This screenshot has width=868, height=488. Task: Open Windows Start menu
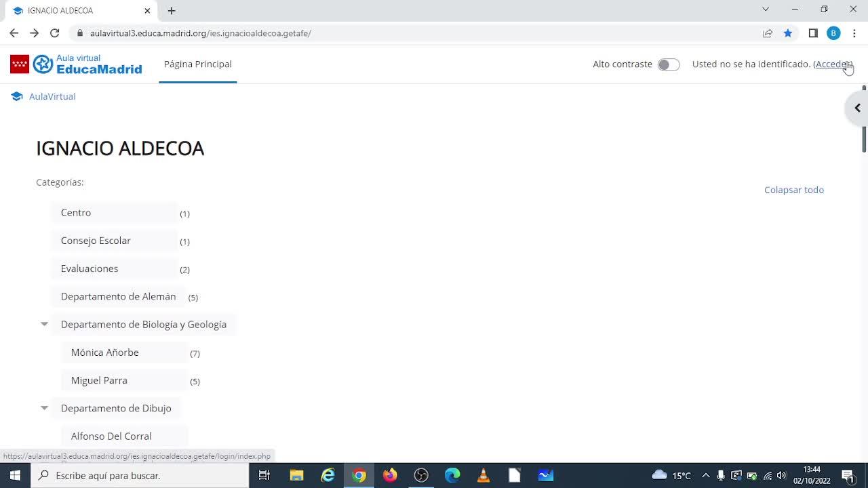point(15,475)
